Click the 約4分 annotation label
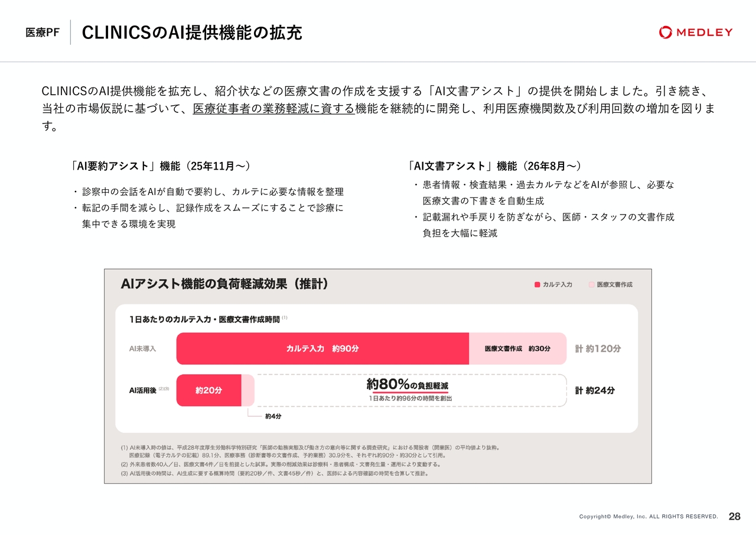This screenshot has height=535, width=756. pos(273,417)
